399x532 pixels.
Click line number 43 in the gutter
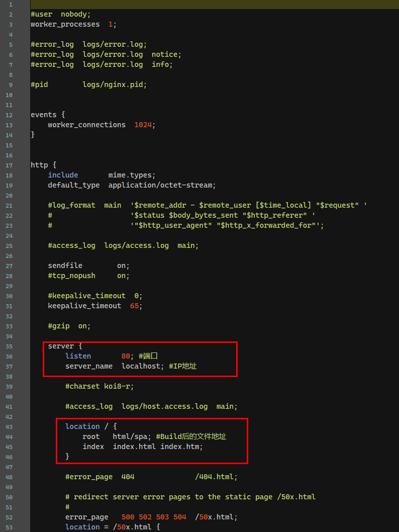click(10, 426)
